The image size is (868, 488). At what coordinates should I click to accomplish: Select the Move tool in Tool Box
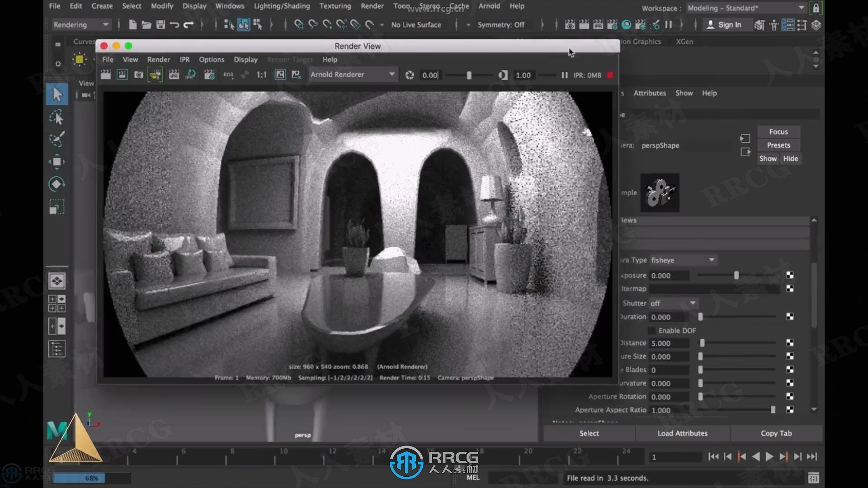pos(57,162)
